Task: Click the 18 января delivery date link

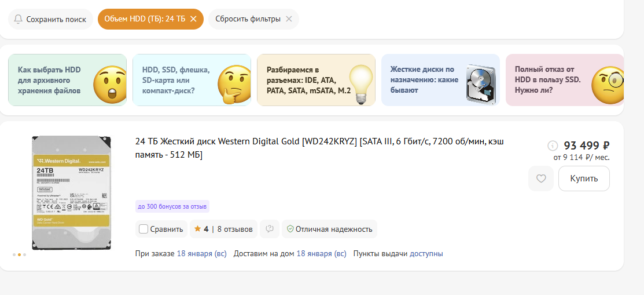Action: (321, 254)
